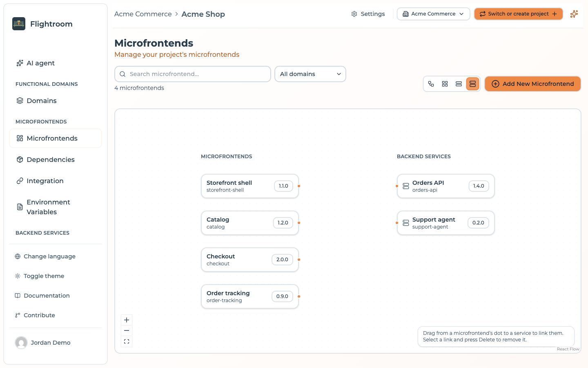This screenshot has width=588, height=368.
Task: Switch to list rows view icon
Action: [x=459, y=84]
